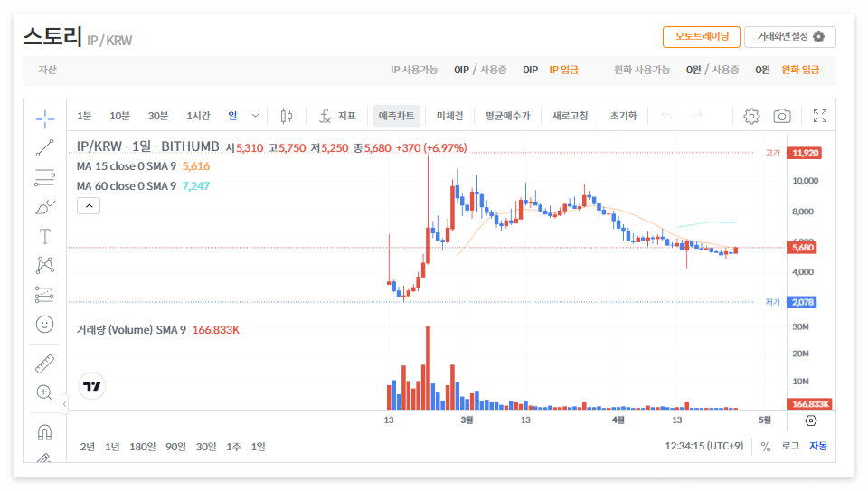Open the time interval dropdown arrow
Image resolution: width=868 pixels, height=491 pixels.
(x=255, y=116)
